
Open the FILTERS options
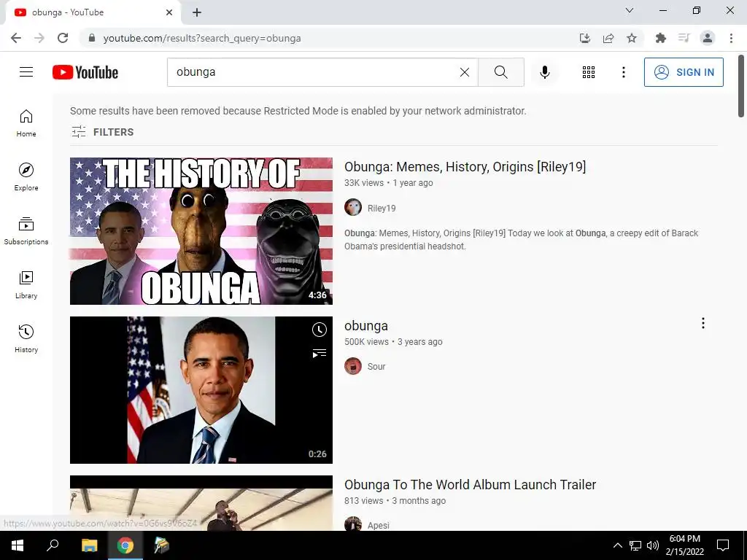point(102,132)
